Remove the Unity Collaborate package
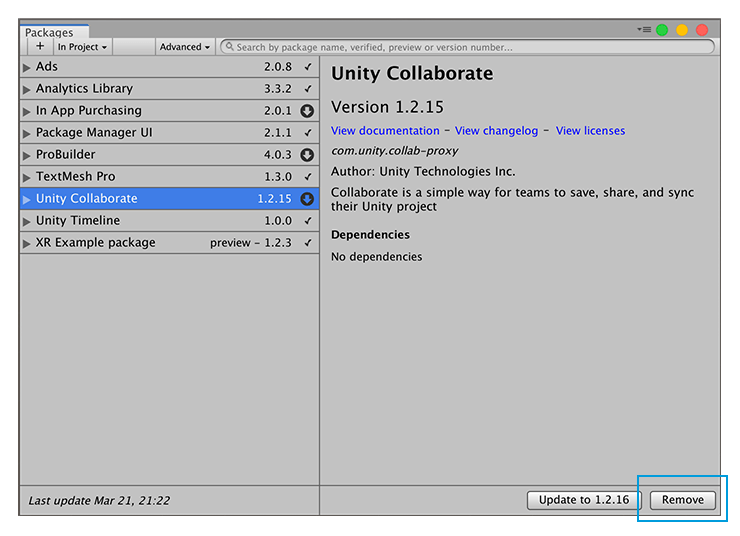740x536 pixels. 683,500
